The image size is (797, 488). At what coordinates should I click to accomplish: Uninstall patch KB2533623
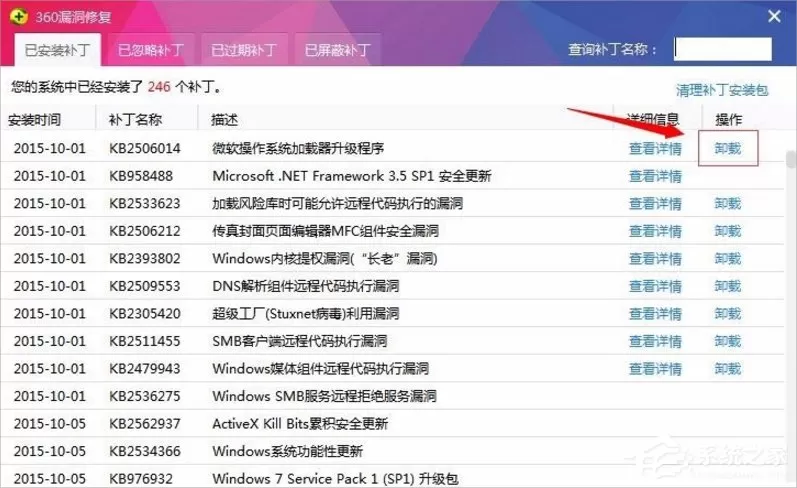[x=727, y=203]
